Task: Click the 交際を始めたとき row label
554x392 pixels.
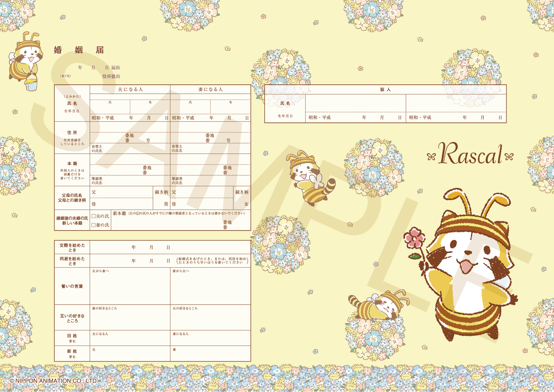Action: pyautogui.click(x=72, y=248)
